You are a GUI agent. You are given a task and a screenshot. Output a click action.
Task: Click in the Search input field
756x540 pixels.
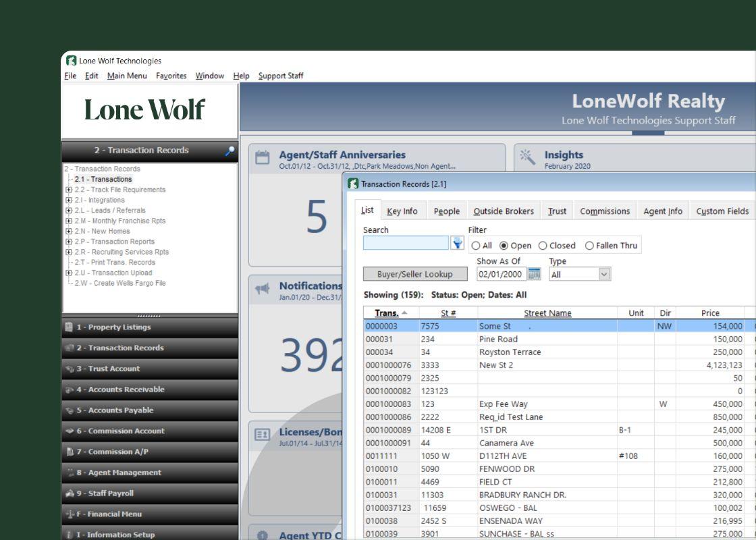pyautogui.click(x=406, y=243)
